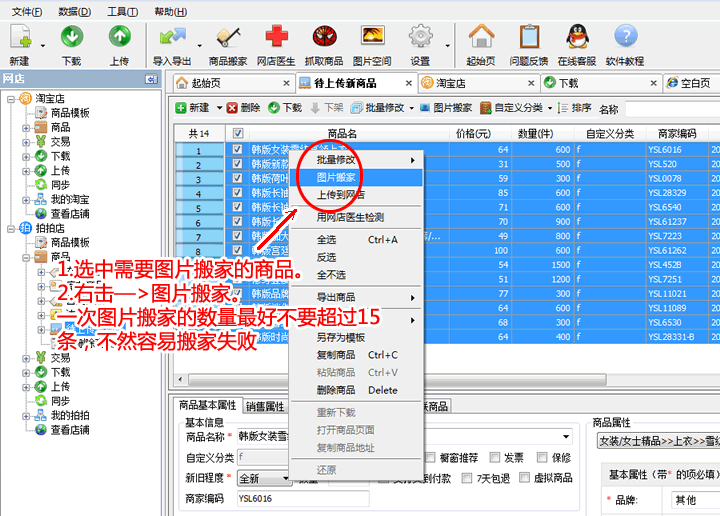Enable the 发票 invoice checkbox
The width and height of the screenshot is (720, 516).
495,457
